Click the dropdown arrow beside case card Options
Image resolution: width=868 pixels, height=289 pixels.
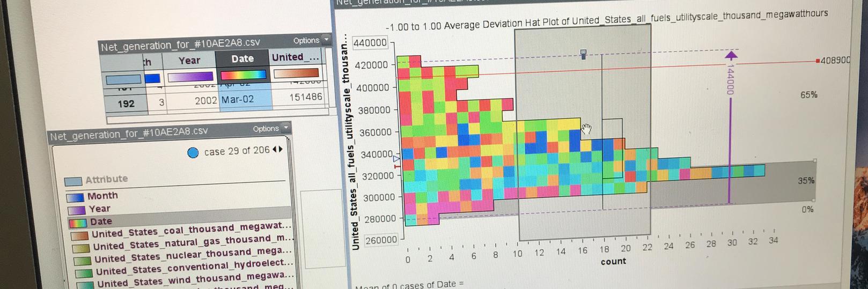[x=285, y=128]
